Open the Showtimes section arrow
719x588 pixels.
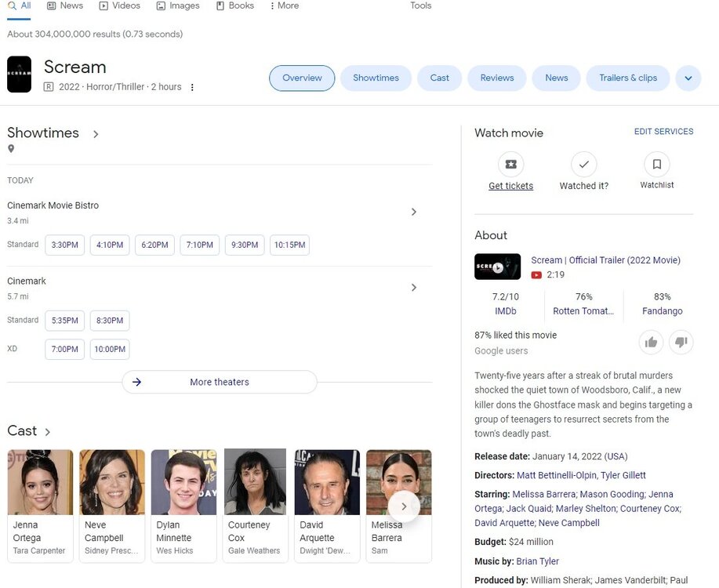[x=96, y=134]
